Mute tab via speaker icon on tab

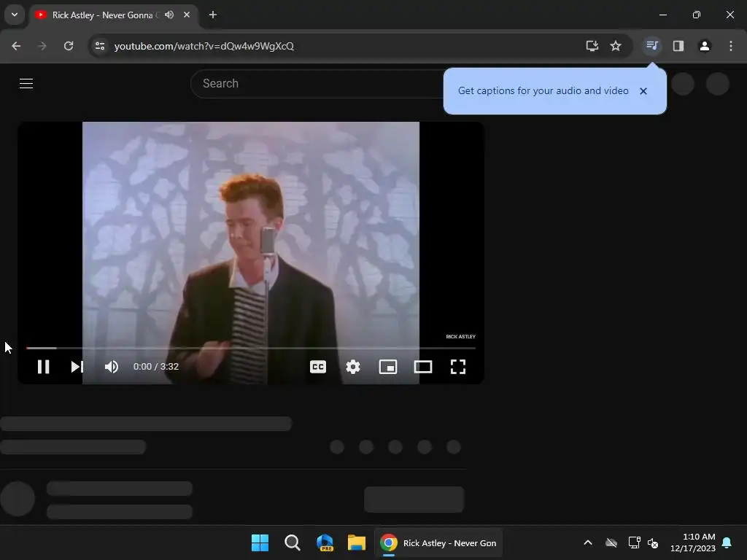pyautogui.click(x=169, y=15)
